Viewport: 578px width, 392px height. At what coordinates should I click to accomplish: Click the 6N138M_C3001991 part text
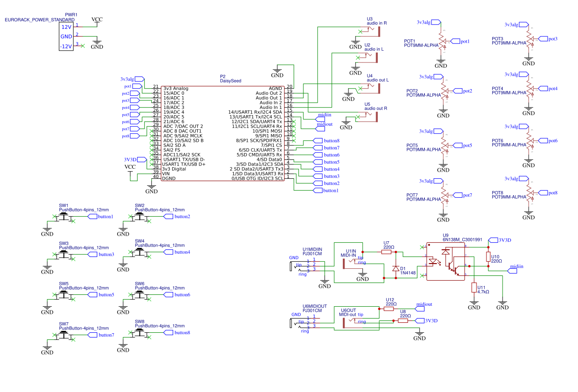click(x=462, y=240)
